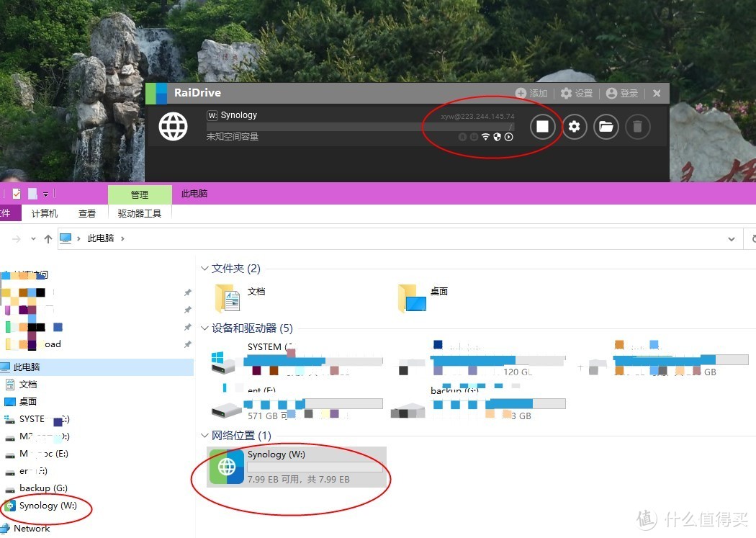Toggle the user login icon labeled 登录

[x=621, y=93]
